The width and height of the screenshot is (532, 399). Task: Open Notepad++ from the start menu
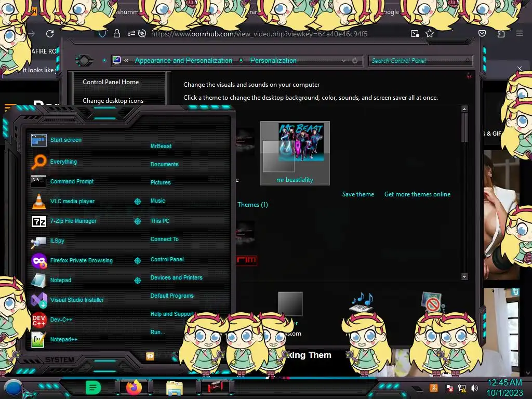pos(54,339)
